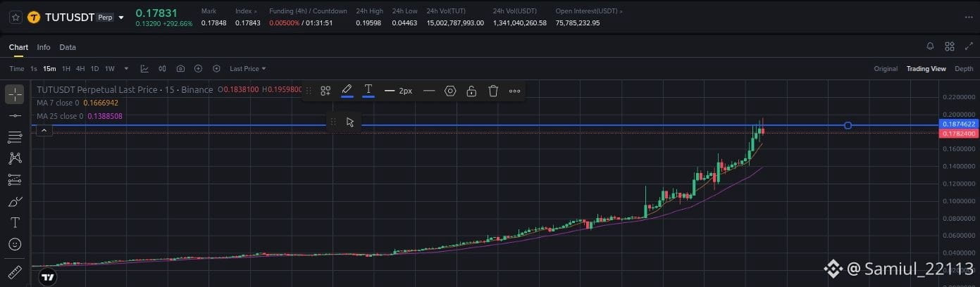Switch to the Info tab
Screen dimensions: 980x287
(44, 47)
